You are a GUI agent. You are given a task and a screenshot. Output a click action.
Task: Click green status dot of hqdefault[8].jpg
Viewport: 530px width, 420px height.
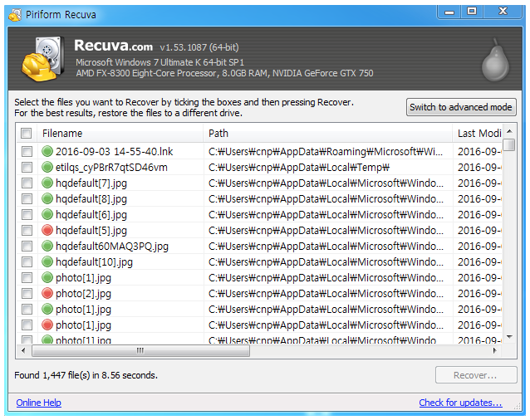point(47,199)
